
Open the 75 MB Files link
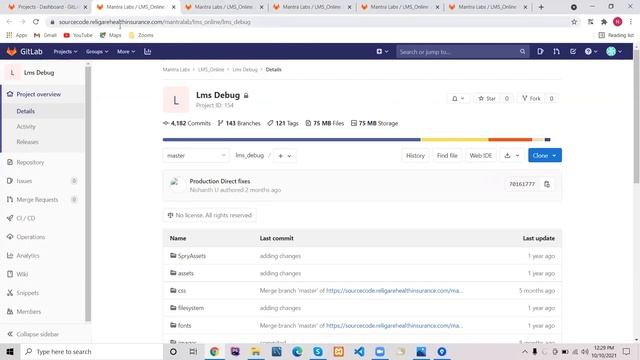pyautogui.click(x=325, y=123)
